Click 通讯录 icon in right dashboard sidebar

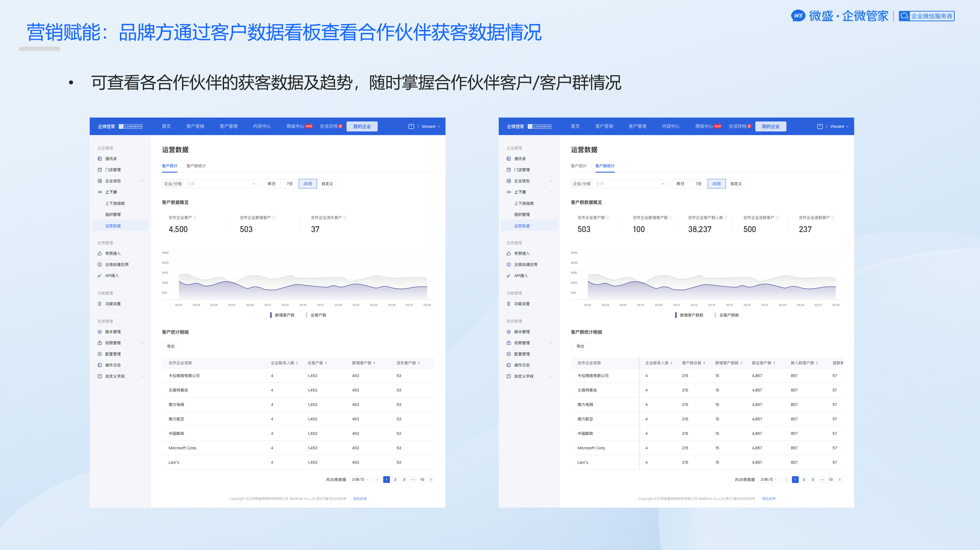[x=509, y=159]
